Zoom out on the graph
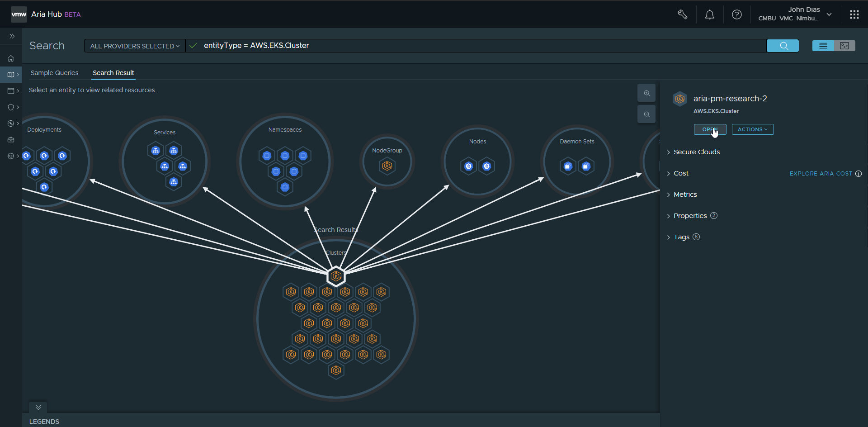The height and width of the screenshot is (427, 868). pyautogui.click(x=646, y=114)
